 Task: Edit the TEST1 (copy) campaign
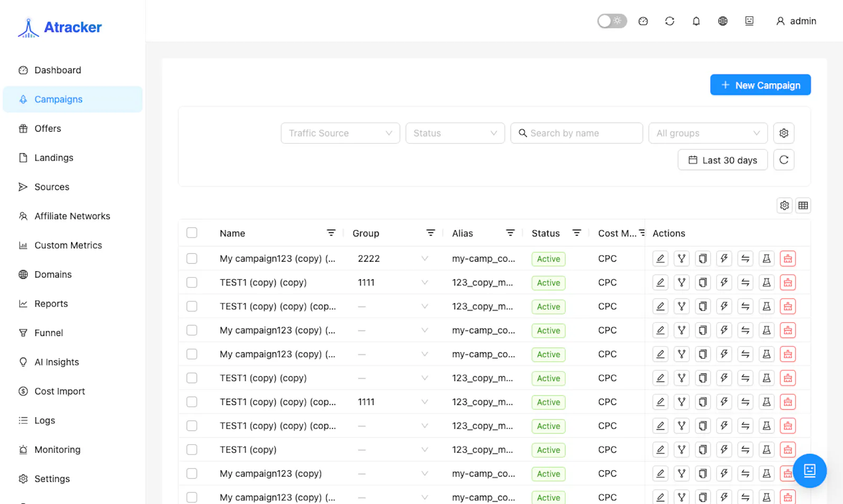coord(660,450)
